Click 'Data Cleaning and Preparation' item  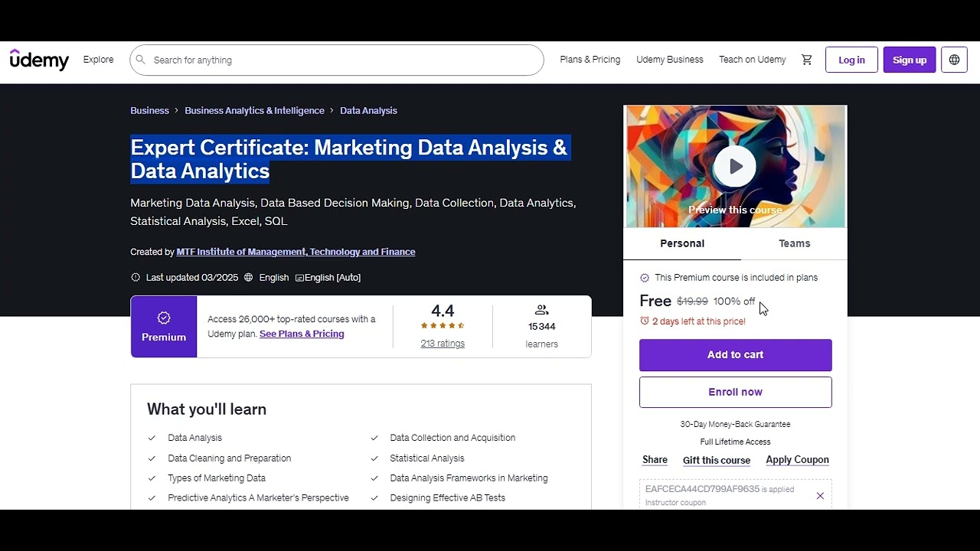point(230,458)
